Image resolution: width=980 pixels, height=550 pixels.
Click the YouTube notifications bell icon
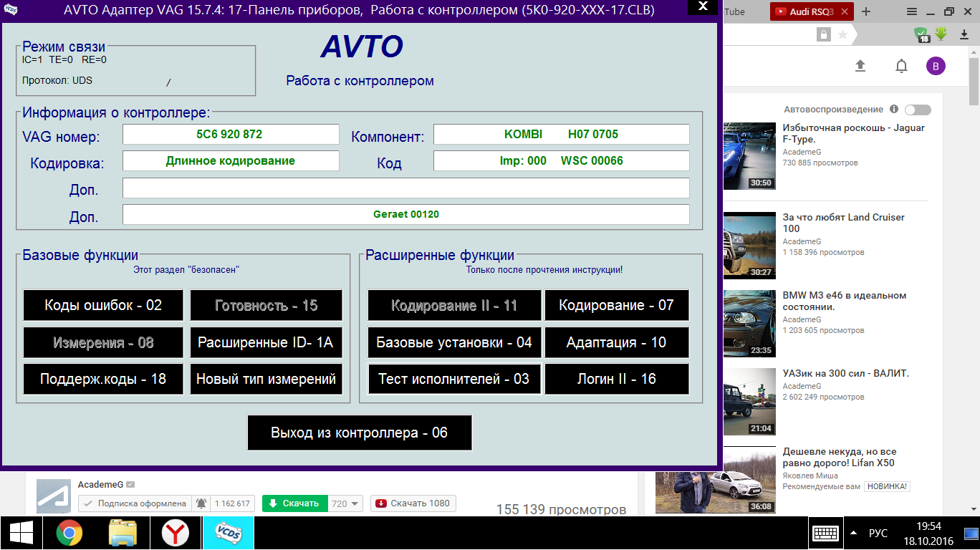click(901, 66)
